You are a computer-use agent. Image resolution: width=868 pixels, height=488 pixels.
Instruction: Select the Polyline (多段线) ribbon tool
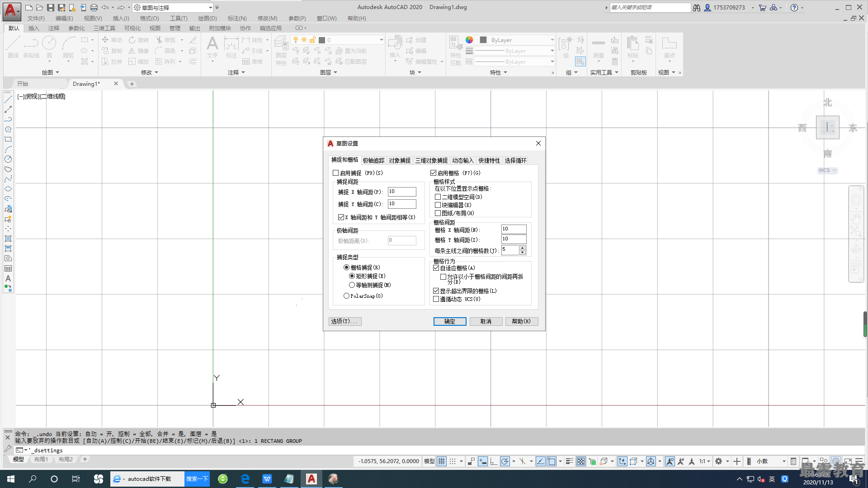coord(31,47)
